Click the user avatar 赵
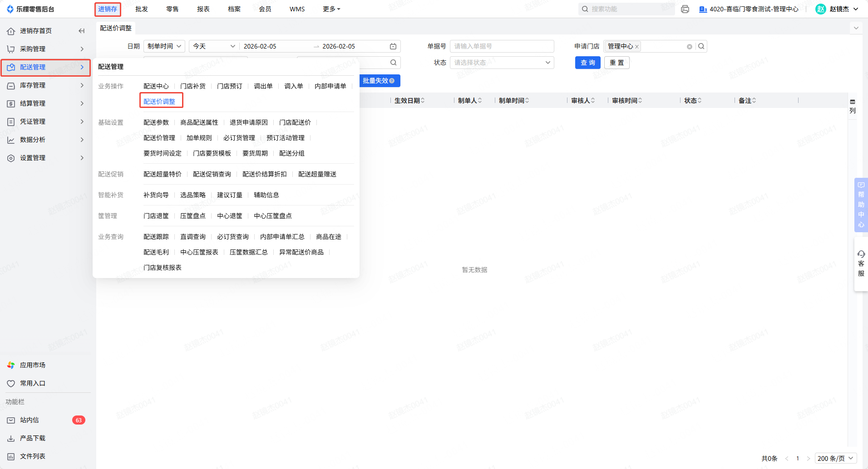The image size is (868, 469). 821,9
